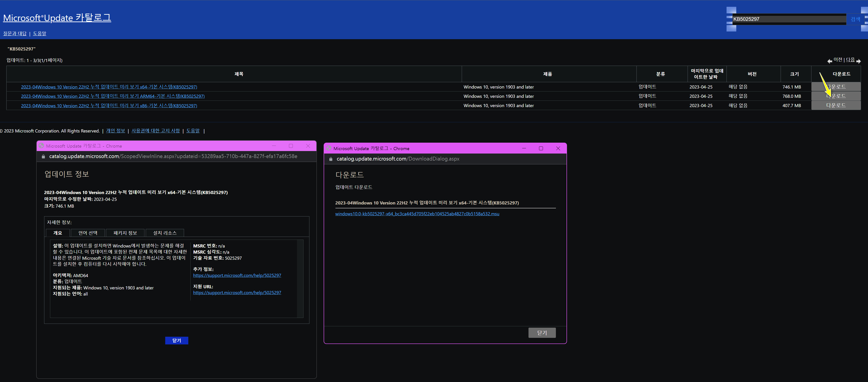
Task: Click the lock icon in DownloadDialog address bar
Action: pos(330,159)
